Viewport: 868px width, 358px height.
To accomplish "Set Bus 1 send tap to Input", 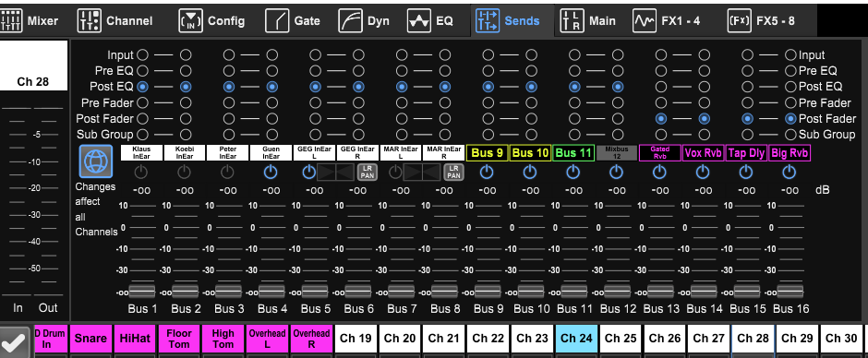I will 142,54.
